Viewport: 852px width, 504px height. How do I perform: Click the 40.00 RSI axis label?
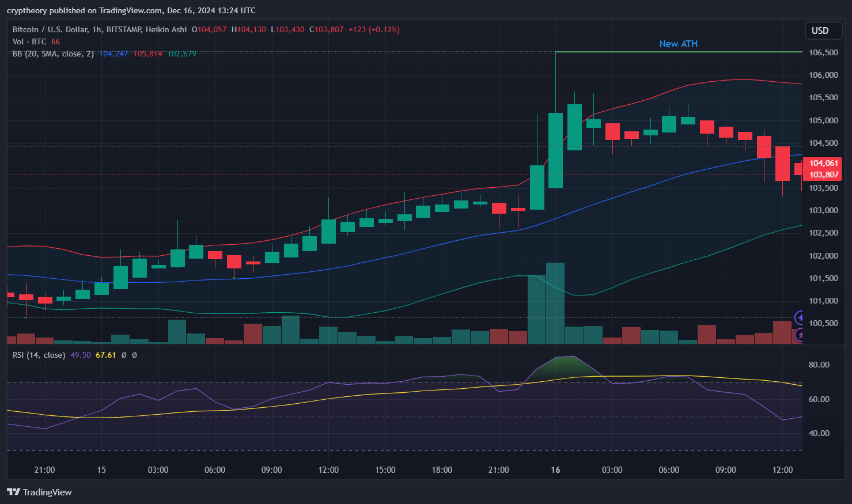(x=819, y=433)
